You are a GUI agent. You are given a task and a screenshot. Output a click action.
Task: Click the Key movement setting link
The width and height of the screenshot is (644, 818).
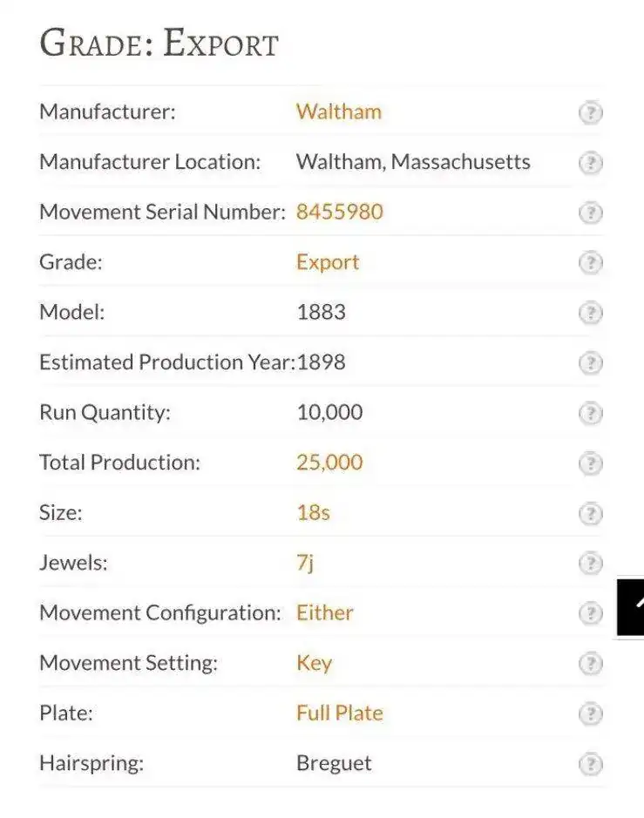pyautogui.click(x=314, y=663)
